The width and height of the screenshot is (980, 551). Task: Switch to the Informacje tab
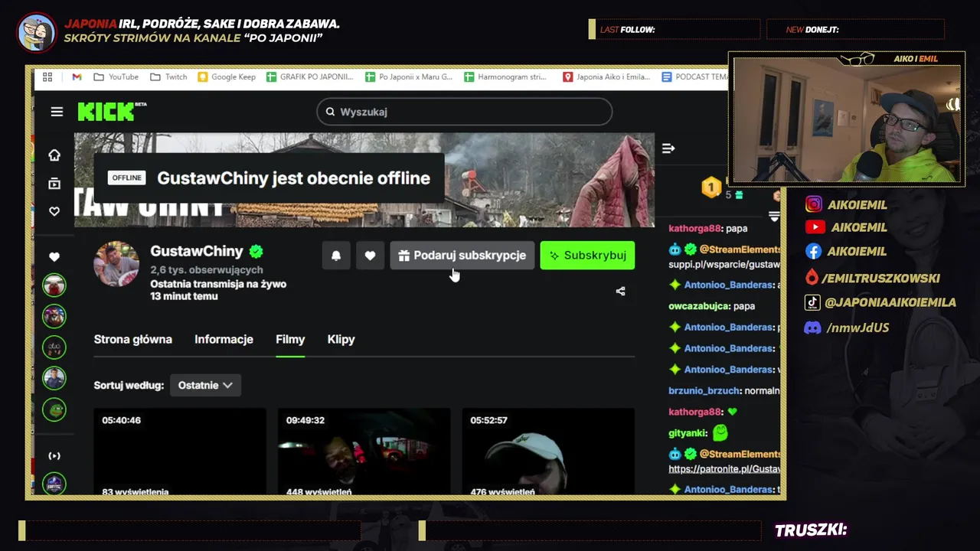224,339
